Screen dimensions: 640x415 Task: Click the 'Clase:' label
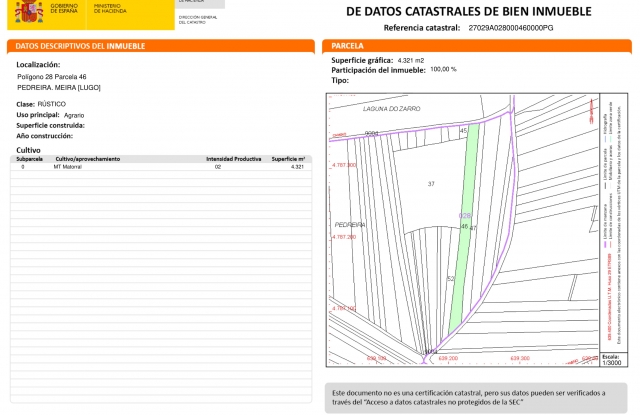(x=25, y=104)
